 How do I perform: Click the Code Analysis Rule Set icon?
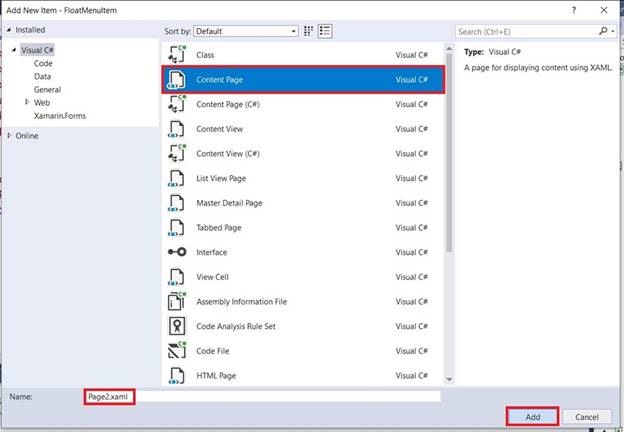click(177, 326)
